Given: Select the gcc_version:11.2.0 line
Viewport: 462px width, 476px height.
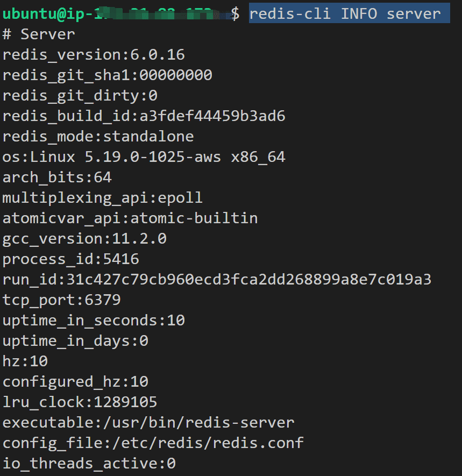Looking at the screenshot, I should click(x=84, y=239).
